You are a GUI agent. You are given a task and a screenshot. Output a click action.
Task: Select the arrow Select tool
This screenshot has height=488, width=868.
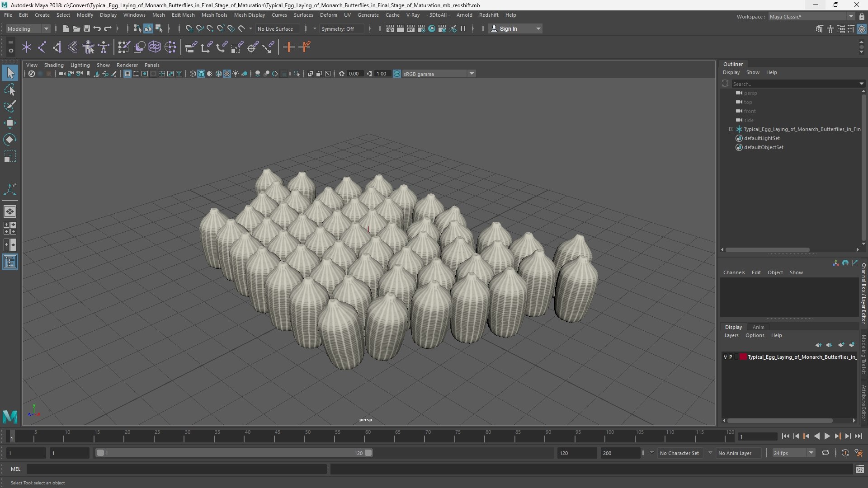(x=10, y=73)
